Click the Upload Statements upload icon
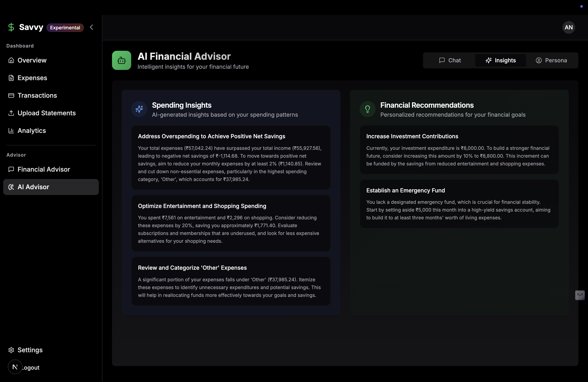Image resolution: width=588 pixels, height=382 pixels. pyautogui.click(x=11, y=113)
